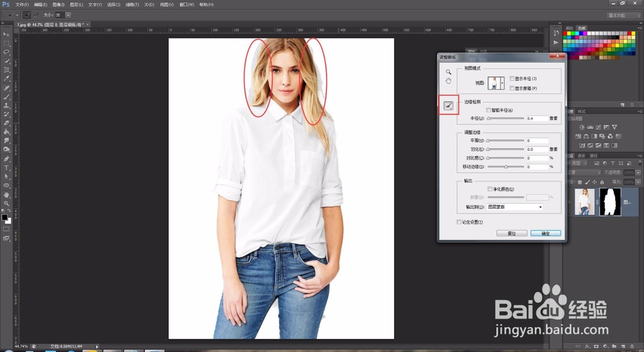Close the 7.jpg document tab
Screen dimensions: 644x352
pyautogui.click(x=88, y=24)
